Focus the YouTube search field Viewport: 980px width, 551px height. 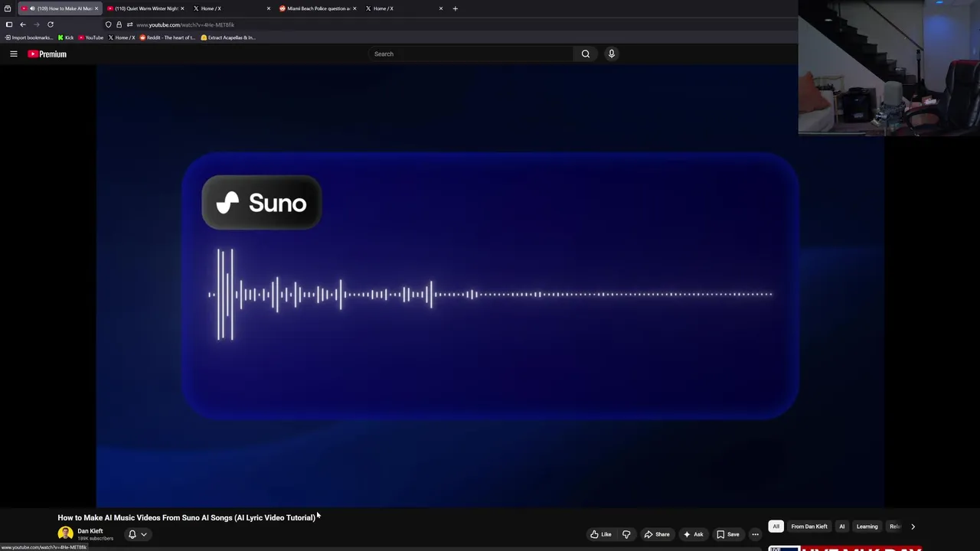pos(471,54)
